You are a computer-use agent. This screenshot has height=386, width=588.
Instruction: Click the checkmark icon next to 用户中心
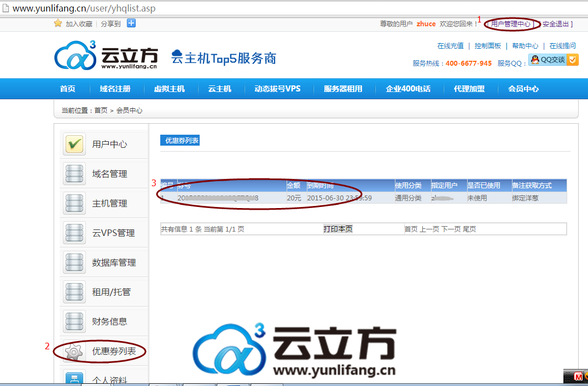click(74, 144)
